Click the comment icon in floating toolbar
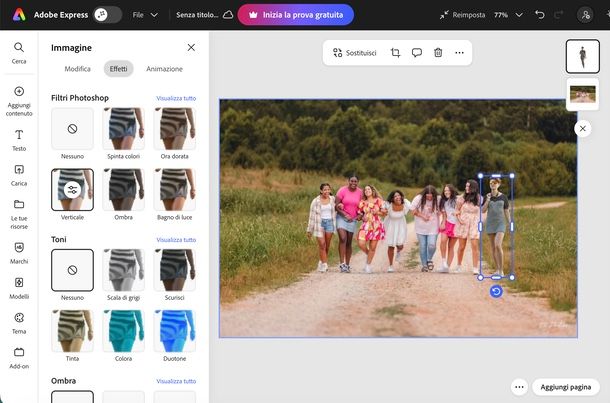This screenshot has height=403, width=610. click(x=416, y=52)
